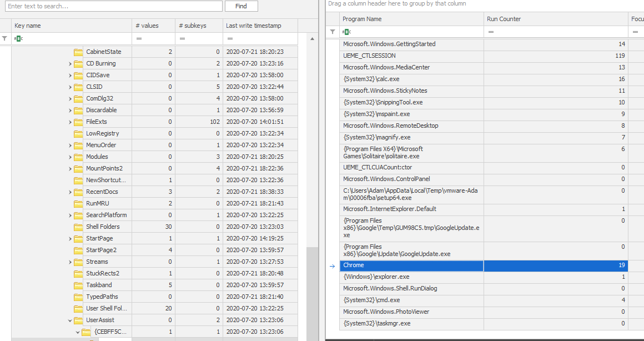The height and width of the screenshot is (341, 644).
Task: Select the Taskband folder icon
Action: point(78,285)
